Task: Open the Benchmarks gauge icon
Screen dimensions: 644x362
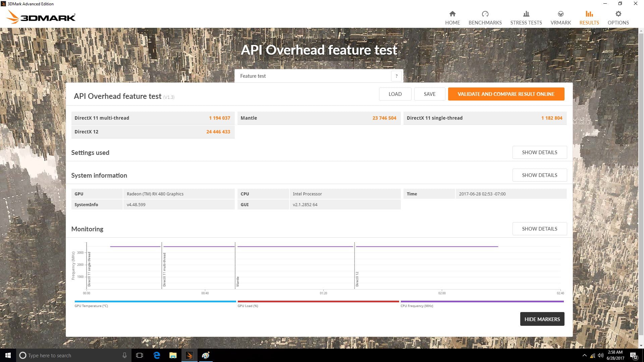Action: (x=485, y=14)
